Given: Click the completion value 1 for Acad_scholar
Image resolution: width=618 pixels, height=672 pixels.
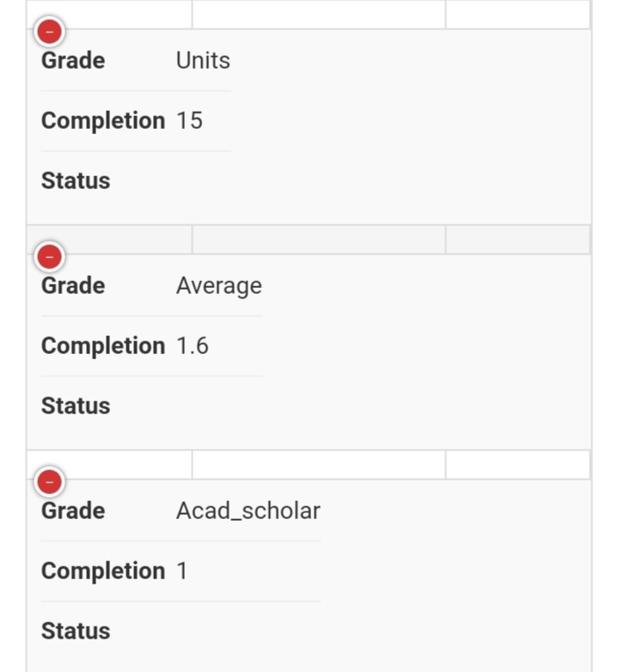Looking at the screenshot, I should coord(182,571).
